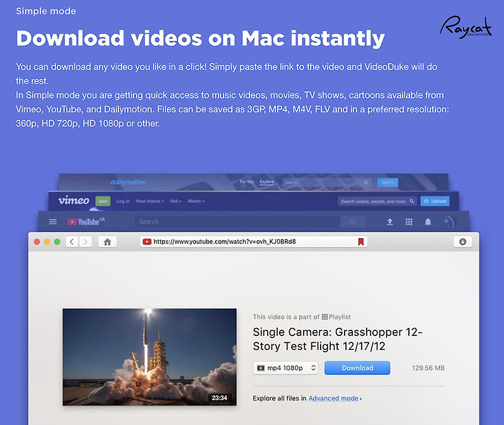Click the Playlist label icon
Image resolution: width=504 pixels, height=425 pixels.
[324, 317]
